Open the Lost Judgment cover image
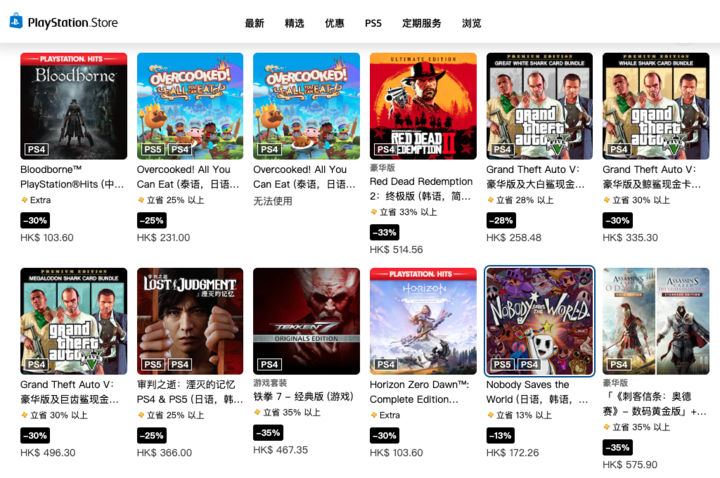Viewport: 720px width, 478px height. click(190, 321)
